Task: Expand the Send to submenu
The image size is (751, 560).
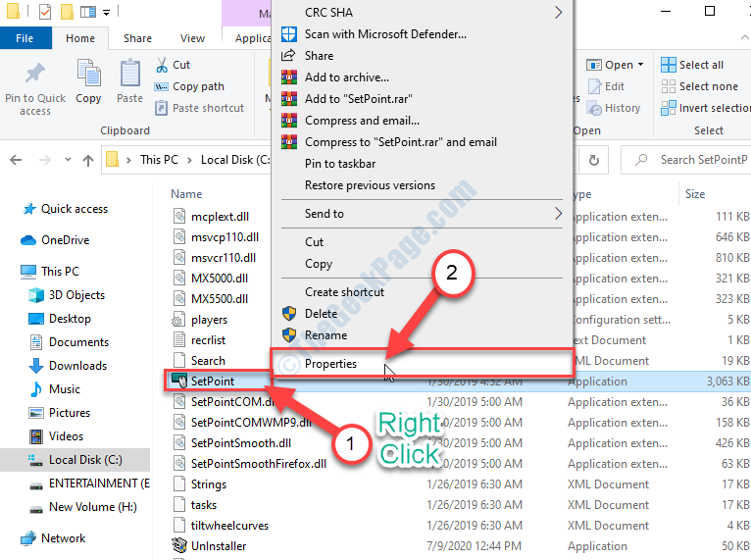Action: pyautogui.click(x=559, y=213)
